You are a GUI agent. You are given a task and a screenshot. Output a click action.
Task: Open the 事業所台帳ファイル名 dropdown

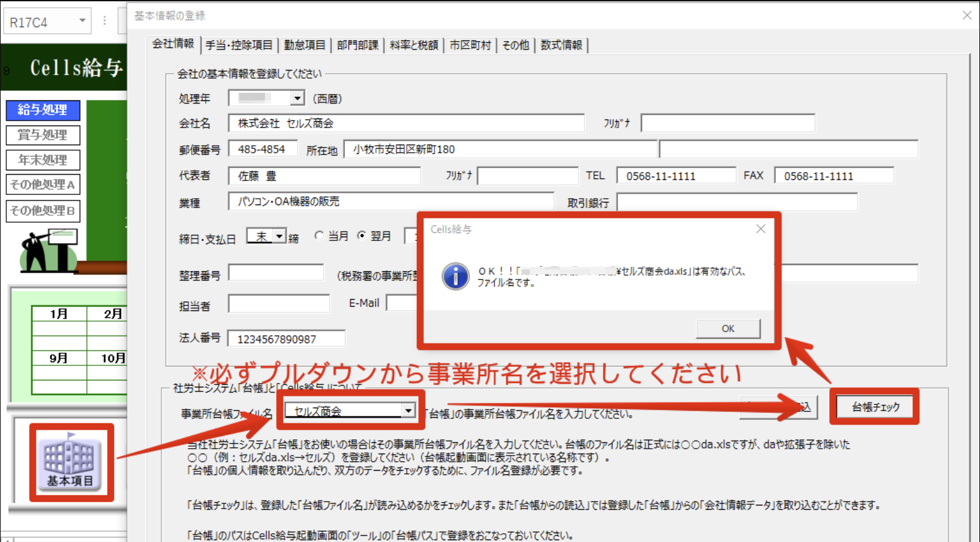408,411
